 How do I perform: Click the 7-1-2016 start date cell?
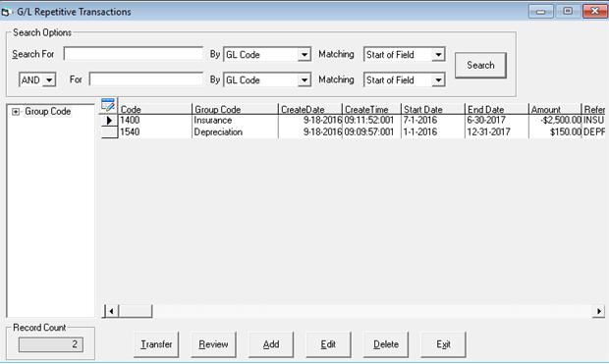pos(432,121)
